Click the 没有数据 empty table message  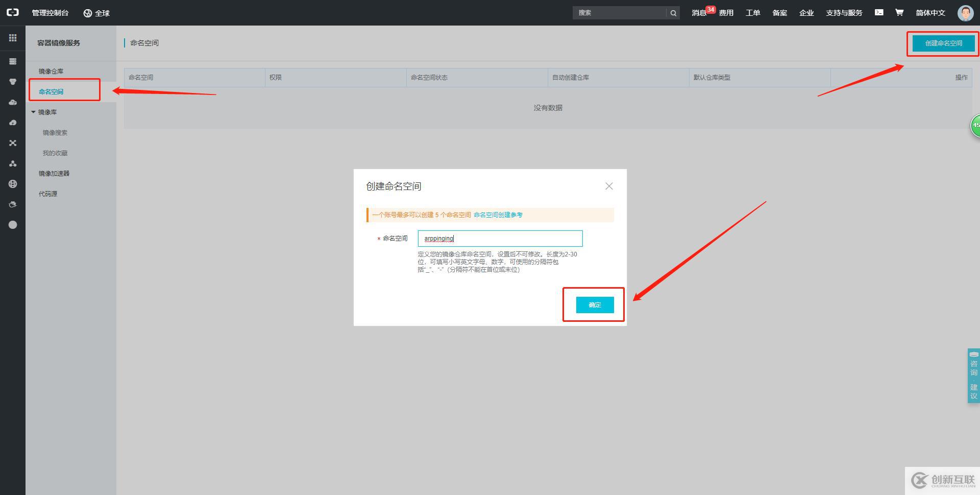[x=548, y=108]
